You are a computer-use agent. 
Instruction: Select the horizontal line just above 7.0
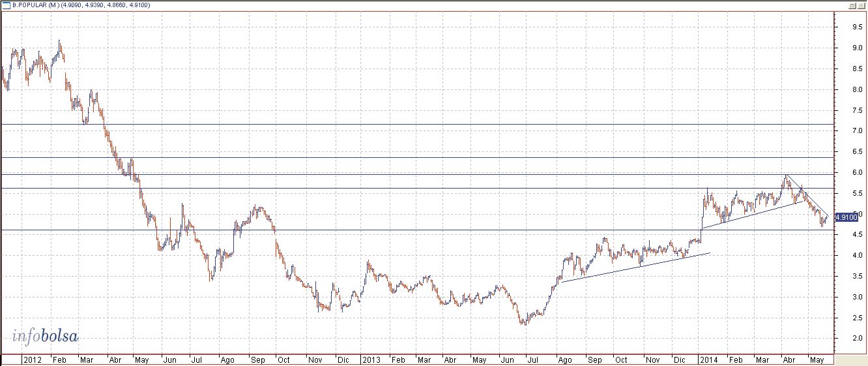click(x=391, y=124)
